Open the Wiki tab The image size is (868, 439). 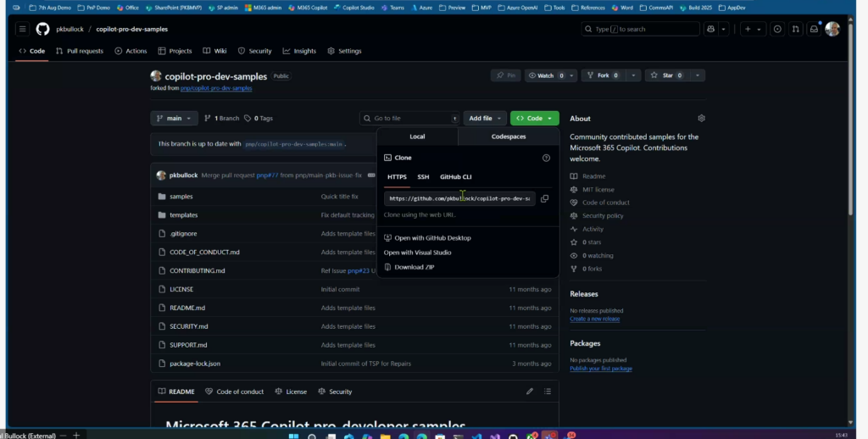click(x=214, y=51)
